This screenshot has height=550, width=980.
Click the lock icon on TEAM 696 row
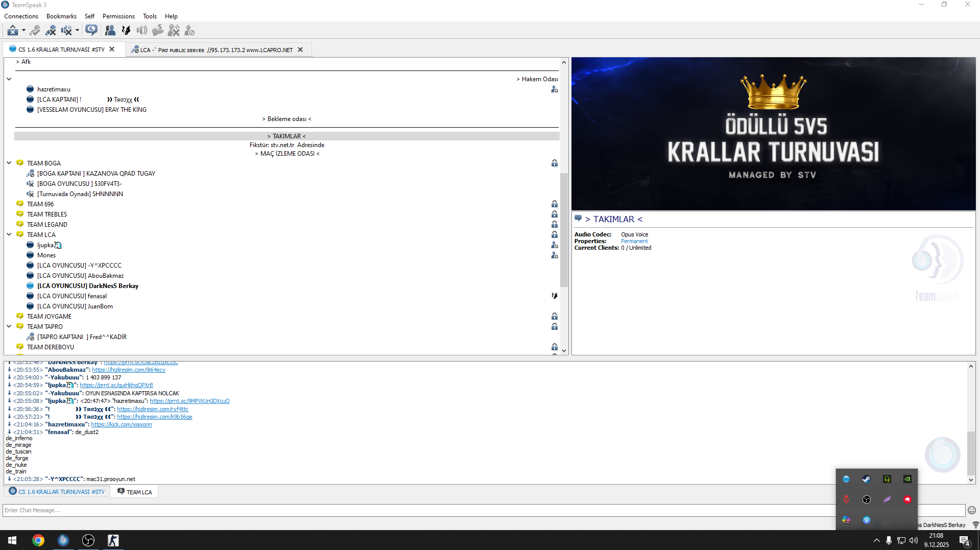[x=554, y=204]
